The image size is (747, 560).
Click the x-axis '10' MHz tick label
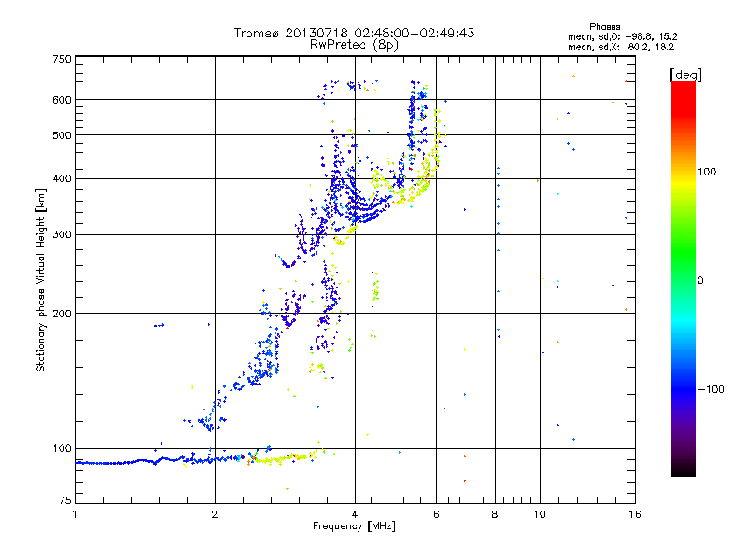point(540,514)
